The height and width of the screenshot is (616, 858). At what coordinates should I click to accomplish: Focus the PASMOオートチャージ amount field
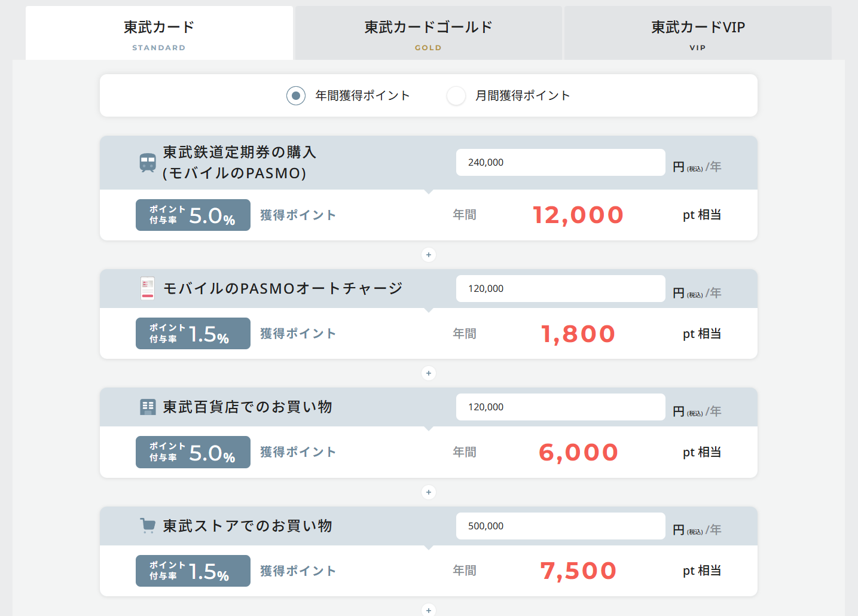pyautogui.click(x=560, y=289)
